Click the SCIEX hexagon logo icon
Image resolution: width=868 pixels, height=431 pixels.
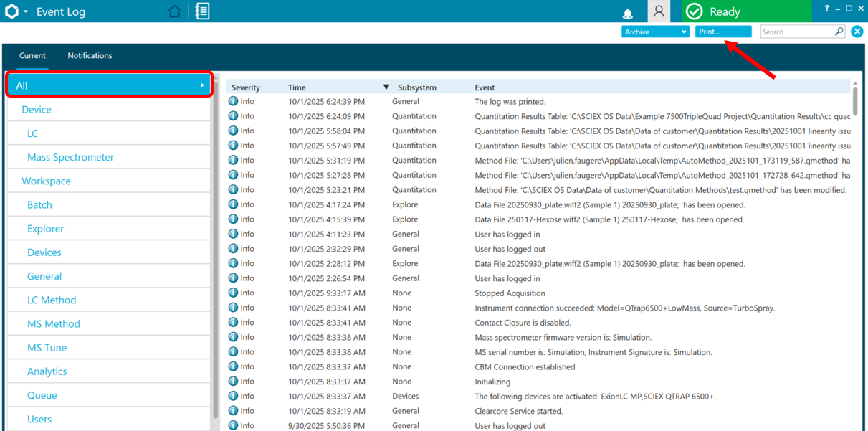11,11
